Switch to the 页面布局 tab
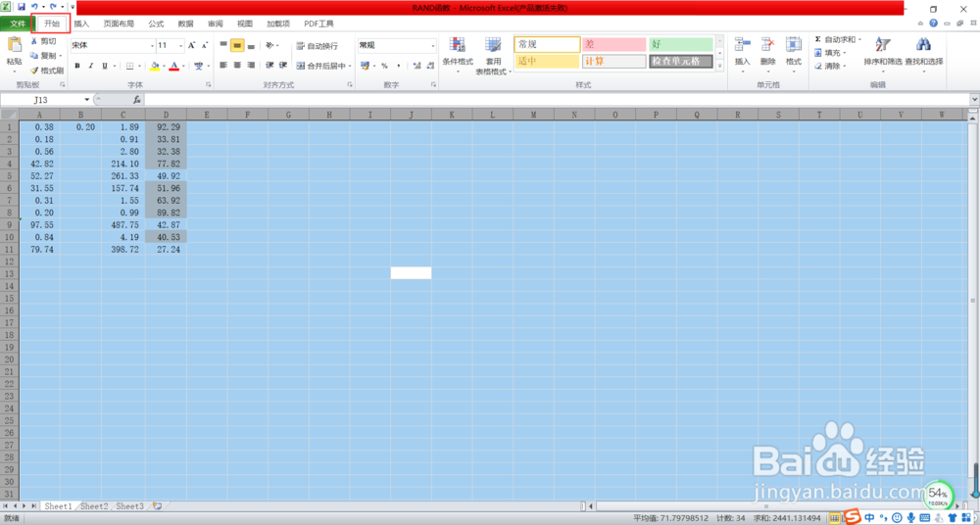The width and height of the screenshot is (980, 525). (119, 24)
